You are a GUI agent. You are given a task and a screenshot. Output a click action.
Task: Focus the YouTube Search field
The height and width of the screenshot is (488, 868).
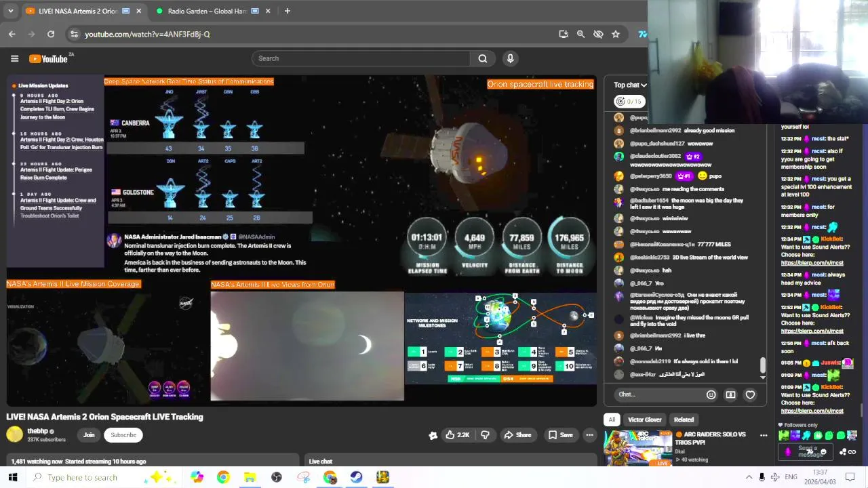(x=361, y=58)
